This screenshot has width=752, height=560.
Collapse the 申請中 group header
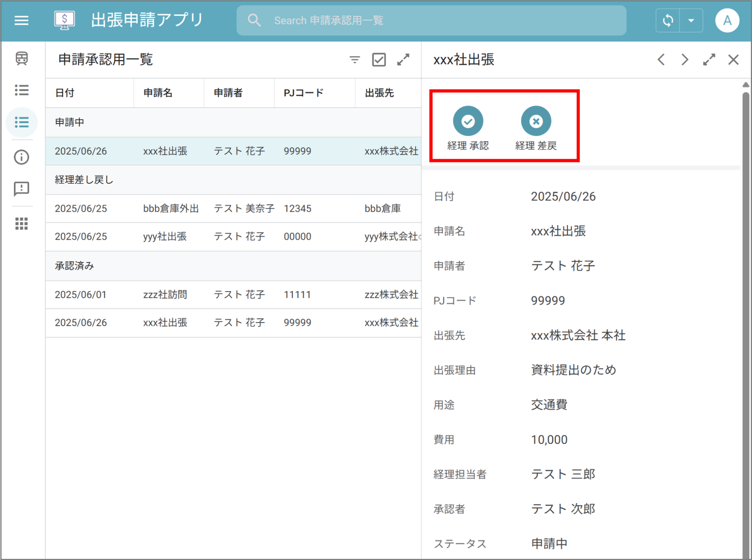point(233,122)
